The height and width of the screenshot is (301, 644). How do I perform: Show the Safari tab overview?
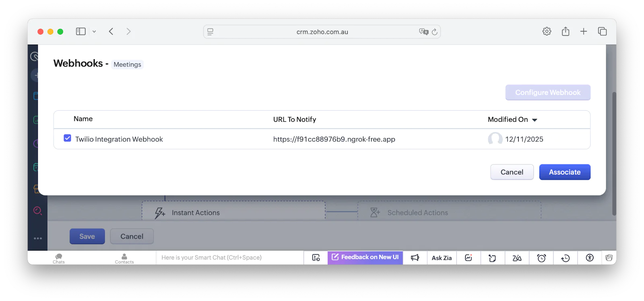pos(602,31)
